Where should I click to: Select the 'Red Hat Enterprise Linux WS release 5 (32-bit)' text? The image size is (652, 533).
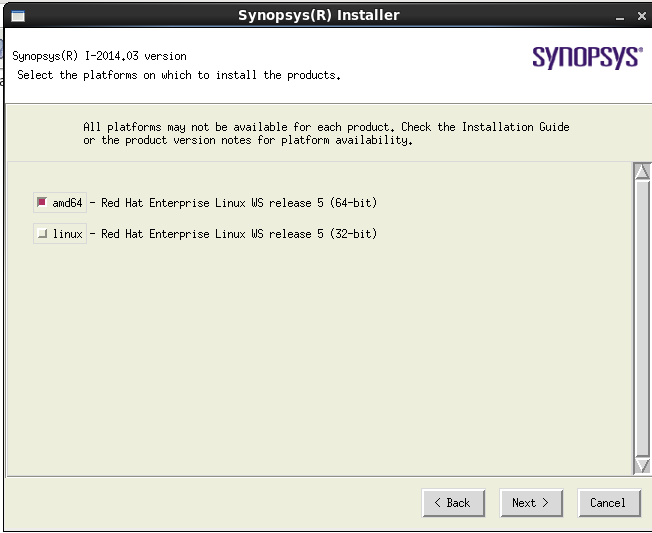click(x=239, y=234)
